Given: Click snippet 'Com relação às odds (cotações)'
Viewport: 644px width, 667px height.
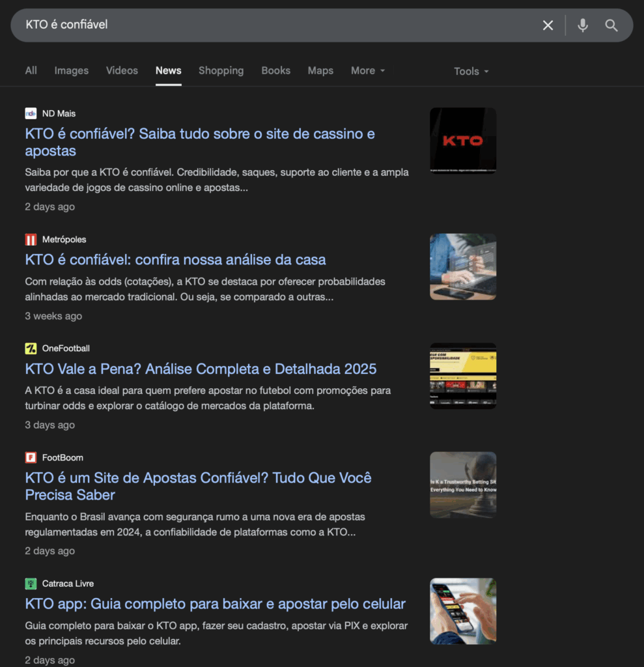Looking at the screenshot, I should tap(205, 289).
